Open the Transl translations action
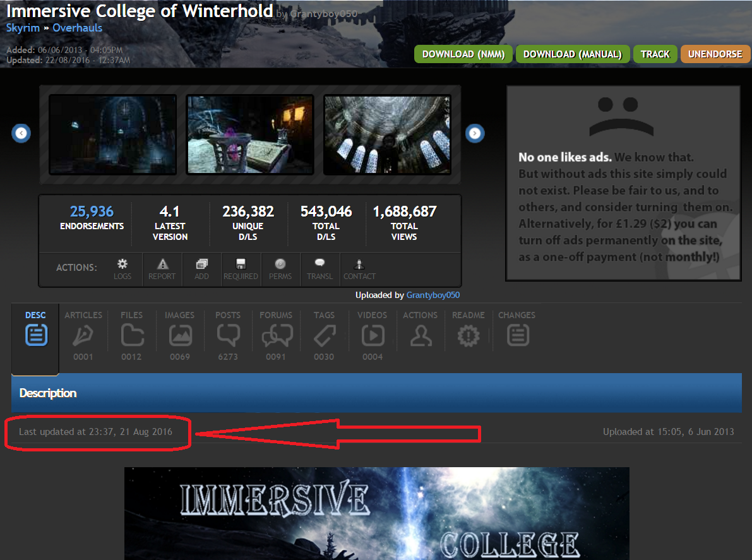The image size is (752, 560). click(320, 269)
